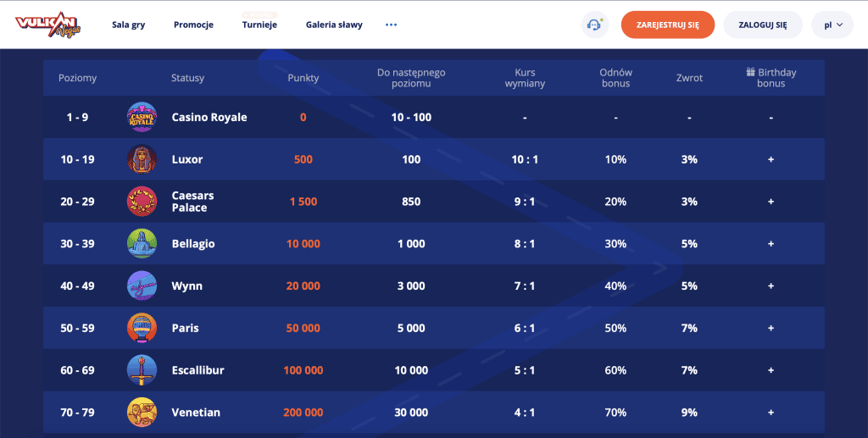Click the 40% reload bonus value
The width and height of the screenshot is (868, 438).
[615, 286]
